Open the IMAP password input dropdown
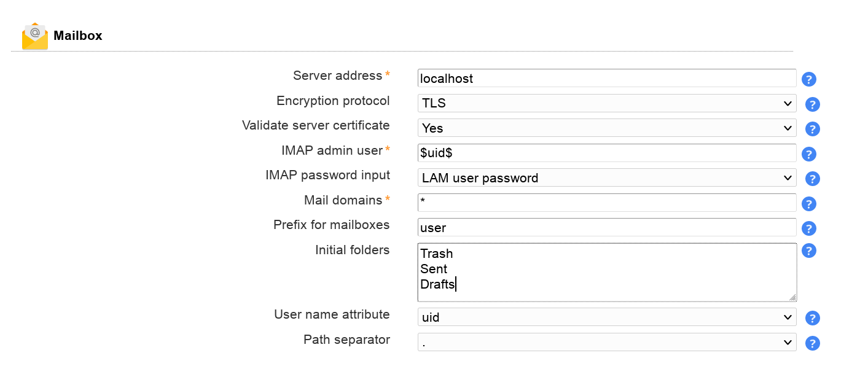This screenshot has height=377, width=868. [x=606, y=178]
